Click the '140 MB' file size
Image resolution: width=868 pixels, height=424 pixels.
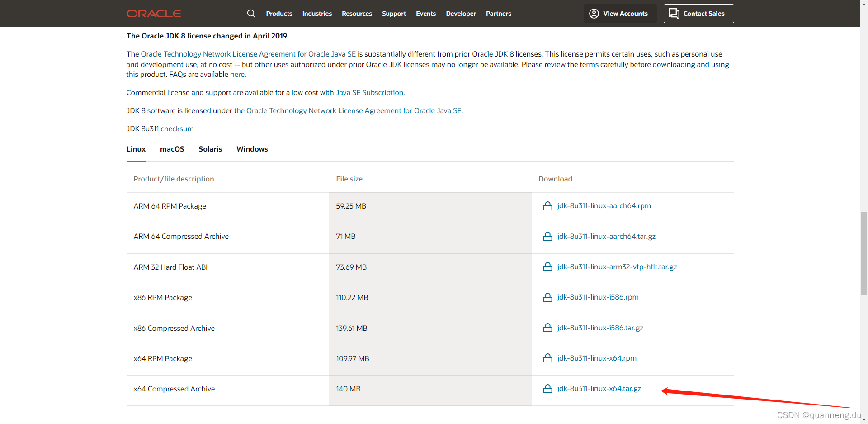348,389
